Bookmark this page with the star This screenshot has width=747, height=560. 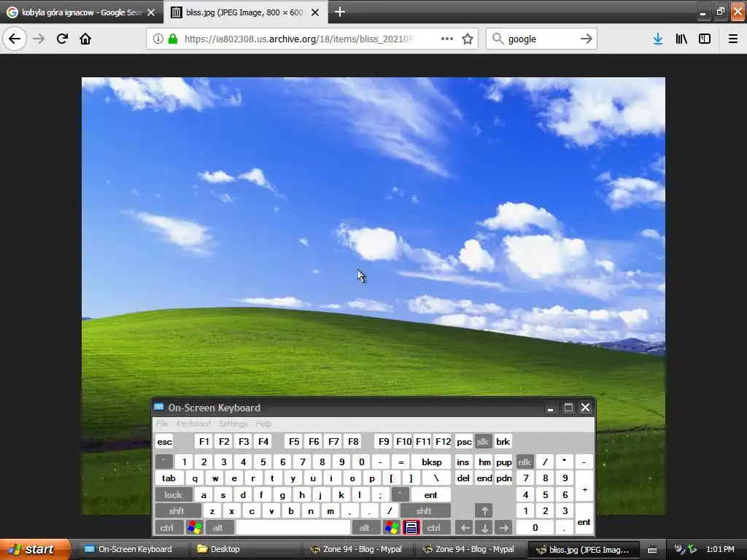468,39
